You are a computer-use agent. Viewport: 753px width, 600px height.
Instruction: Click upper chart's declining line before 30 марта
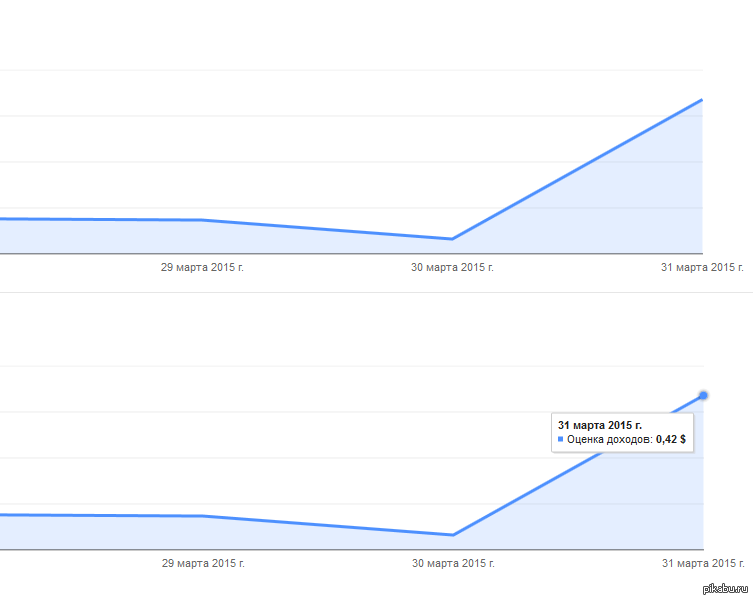click(327, 230)
